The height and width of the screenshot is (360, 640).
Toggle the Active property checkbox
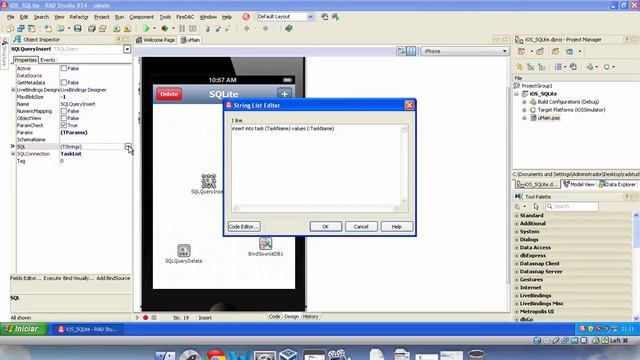tap(64, 68)
